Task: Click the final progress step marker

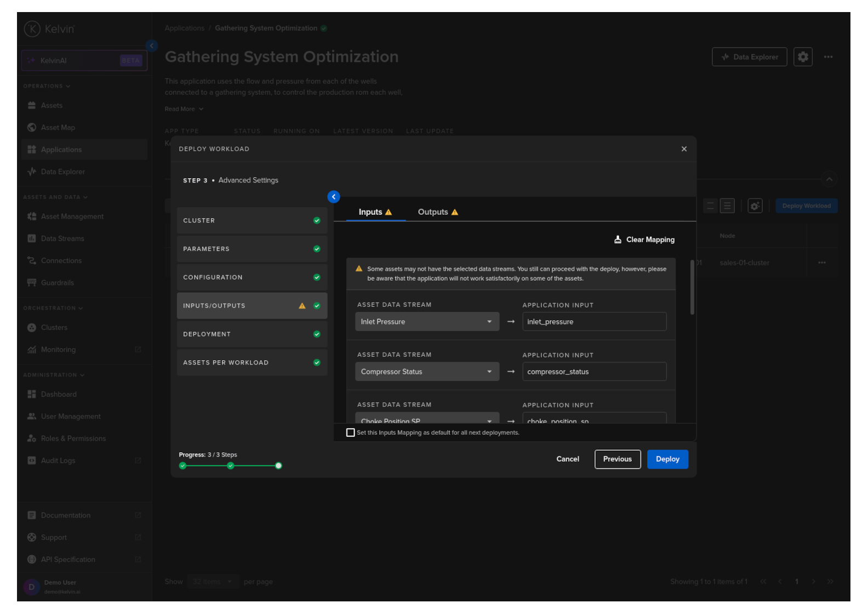Action: pos(278,466)
